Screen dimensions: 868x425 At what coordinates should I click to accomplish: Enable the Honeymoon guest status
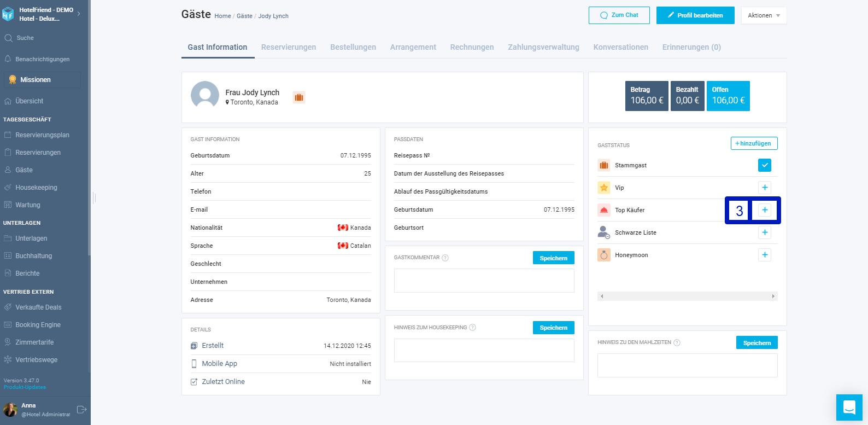pos(765,255)
